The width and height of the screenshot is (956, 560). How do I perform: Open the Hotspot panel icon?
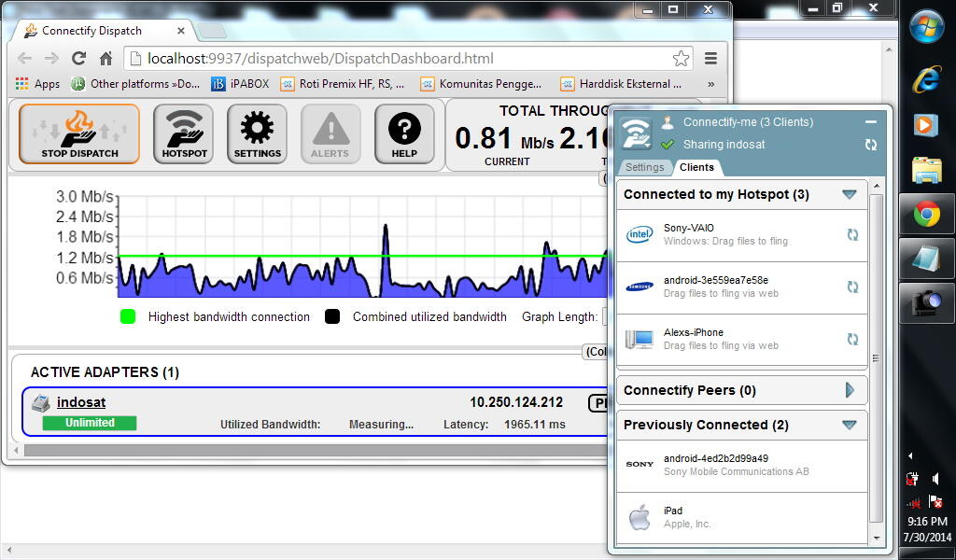tap(184, 133)
